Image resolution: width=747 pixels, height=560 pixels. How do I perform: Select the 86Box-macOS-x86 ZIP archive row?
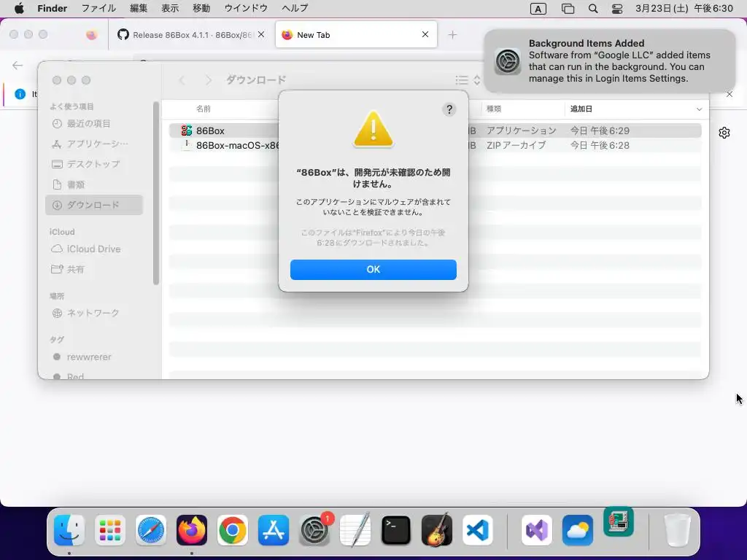[435, 145]
